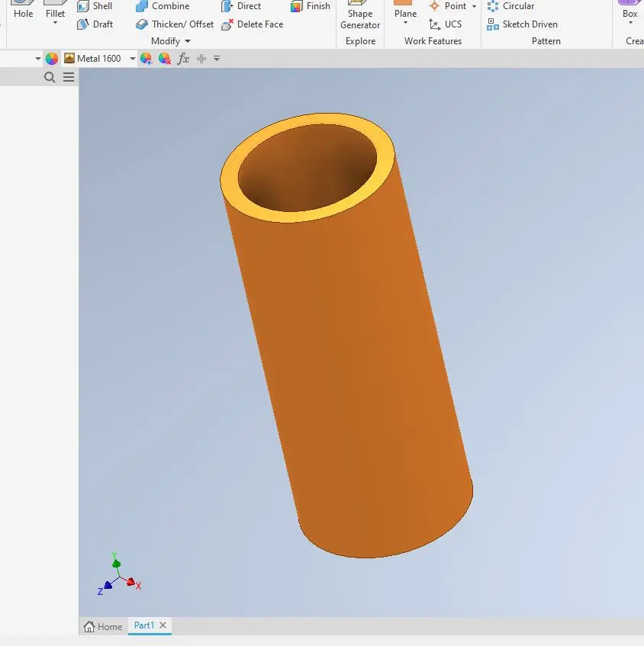Expand the Plane dropdown arrow

tap(405, 24)
